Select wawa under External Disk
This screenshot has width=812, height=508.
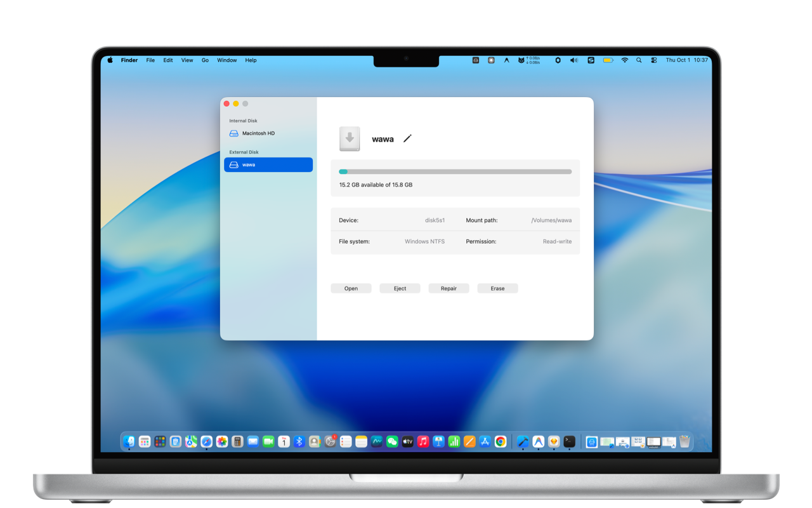(268, 164)
